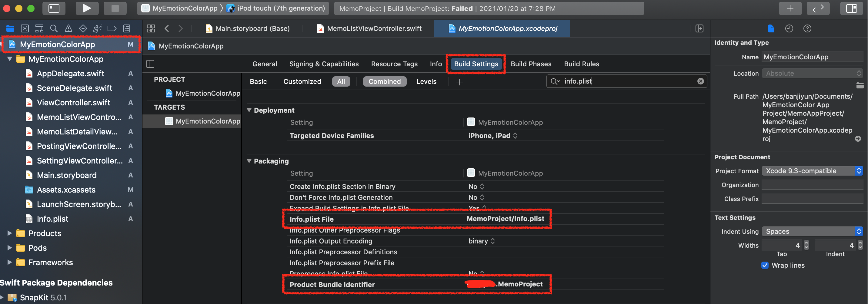
Task: Expand the Frameworks folder
Action: tap(10, 262)
